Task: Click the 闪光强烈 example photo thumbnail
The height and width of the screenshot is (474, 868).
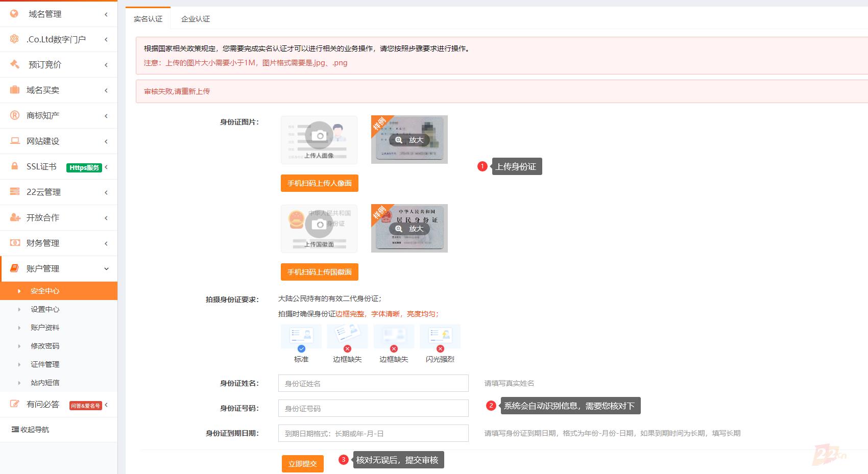Action: [440, 336]
